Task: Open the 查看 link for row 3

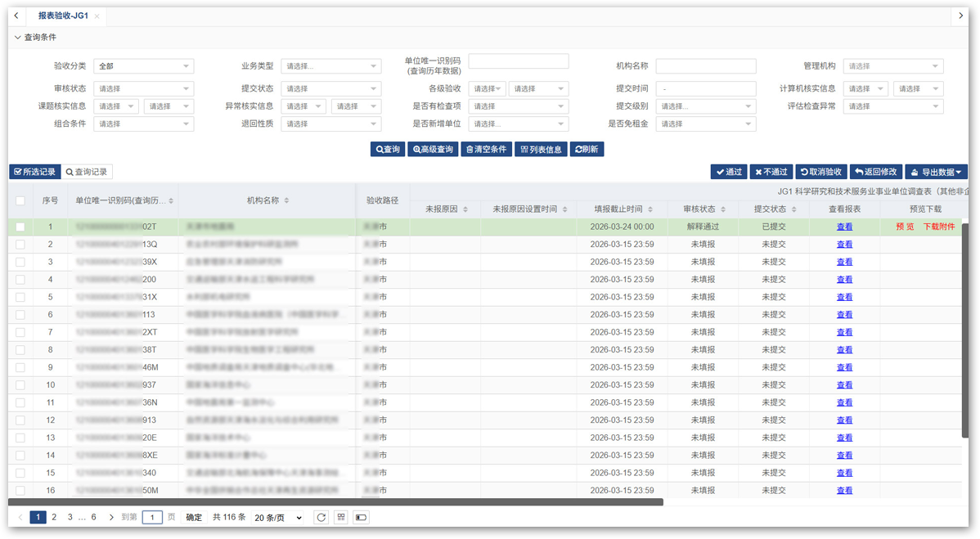Action: tap(844, 263)
